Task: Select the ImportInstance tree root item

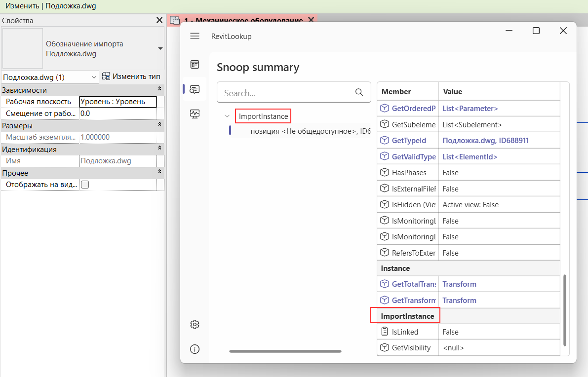Action: (x=263, y=116)
